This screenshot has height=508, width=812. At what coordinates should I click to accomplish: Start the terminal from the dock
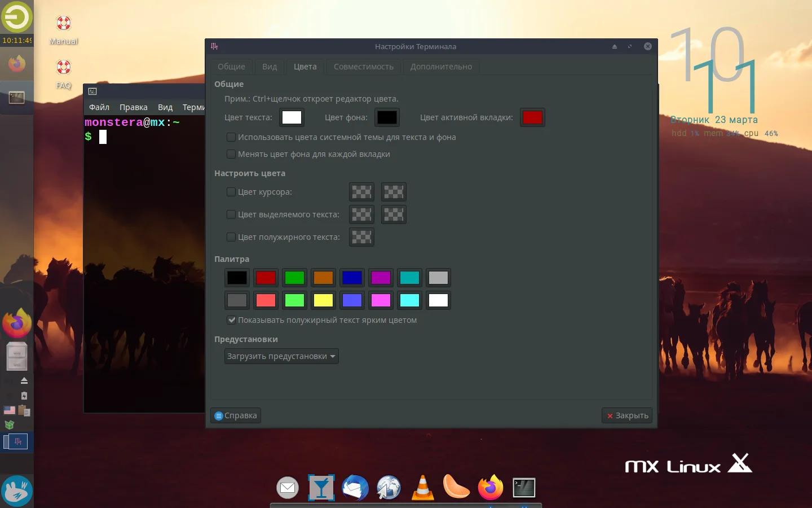(x=524, y=487)
